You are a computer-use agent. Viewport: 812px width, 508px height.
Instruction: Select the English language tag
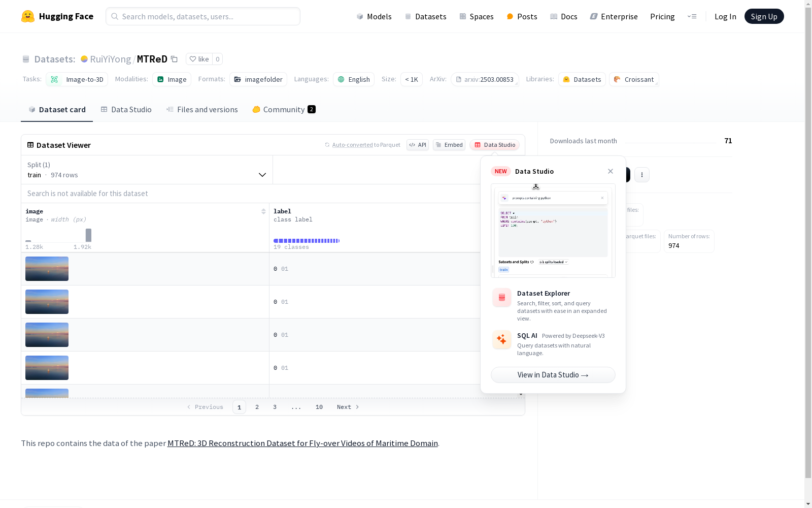pyautogui.click(x=354, y=79)
